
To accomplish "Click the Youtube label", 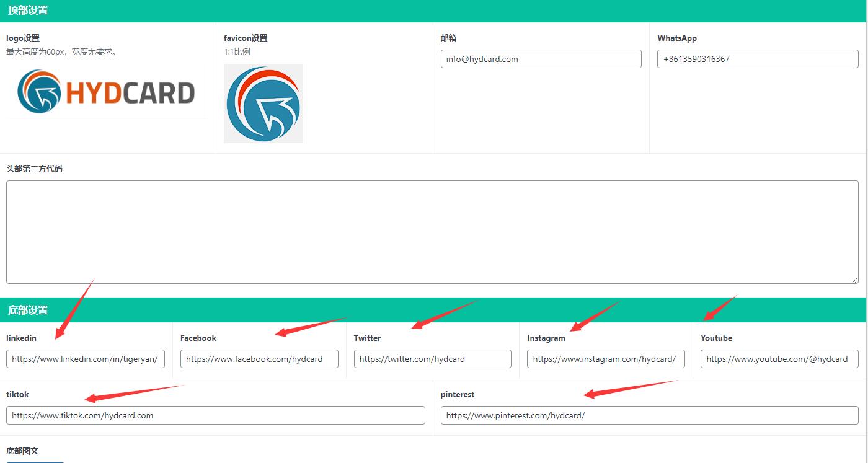I will point(716,338).
